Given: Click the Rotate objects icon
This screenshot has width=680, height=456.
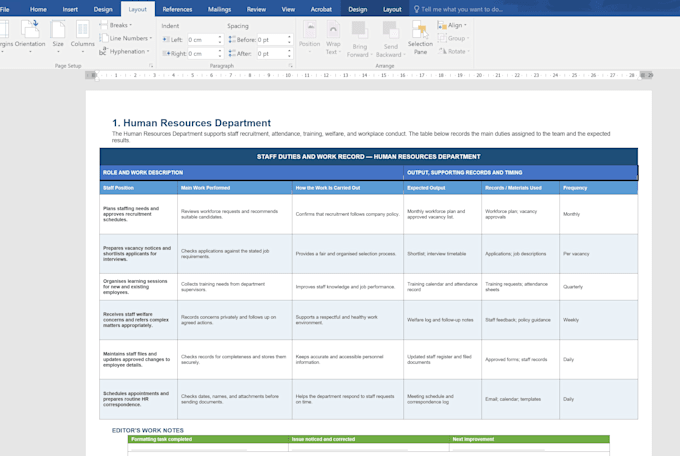Looking at the screenshot, I should pos(442,51).
